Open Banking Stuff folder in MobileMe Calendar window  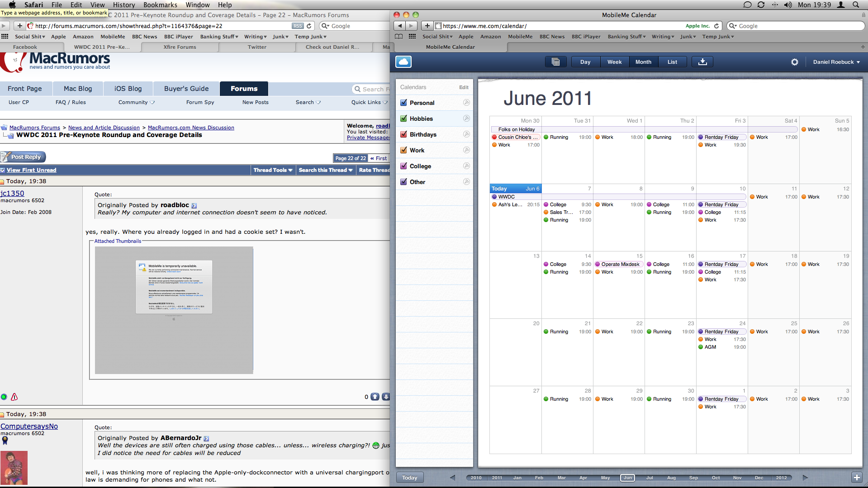pyautogui.click(x=626, y=37)
